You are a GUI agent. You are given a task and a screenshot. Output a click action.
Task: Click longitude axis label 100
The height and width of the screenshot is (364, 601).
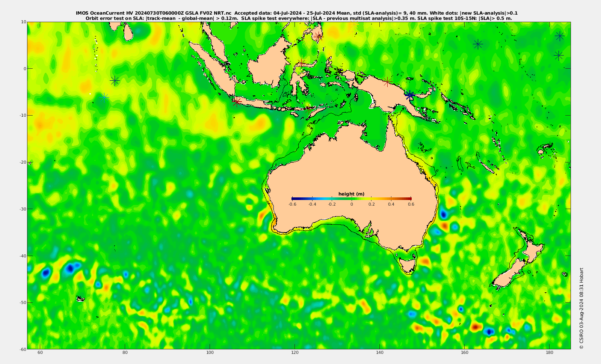(x=210, y=352)
